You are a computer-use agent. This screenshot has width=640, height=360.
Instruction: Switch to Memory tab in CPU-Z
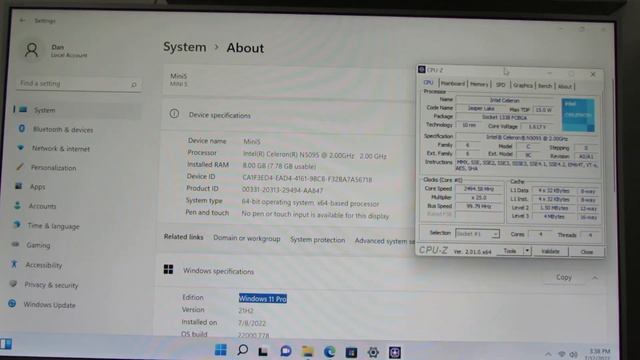479,84
